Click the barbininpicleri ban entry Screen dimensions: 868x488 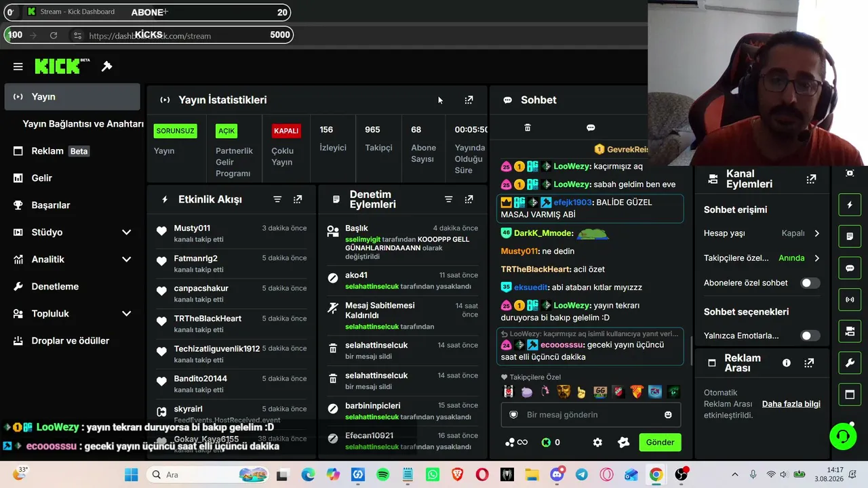pyautogui.click(x=403, y=411)
